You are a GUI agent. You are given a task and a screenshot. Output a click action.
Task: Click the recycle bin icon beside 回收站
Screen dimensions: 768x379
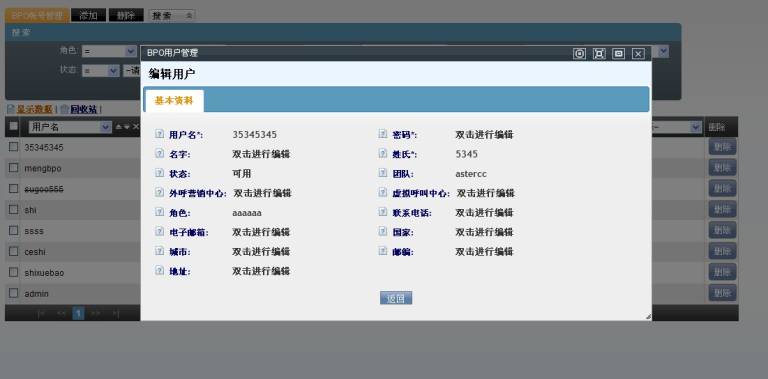64,109
